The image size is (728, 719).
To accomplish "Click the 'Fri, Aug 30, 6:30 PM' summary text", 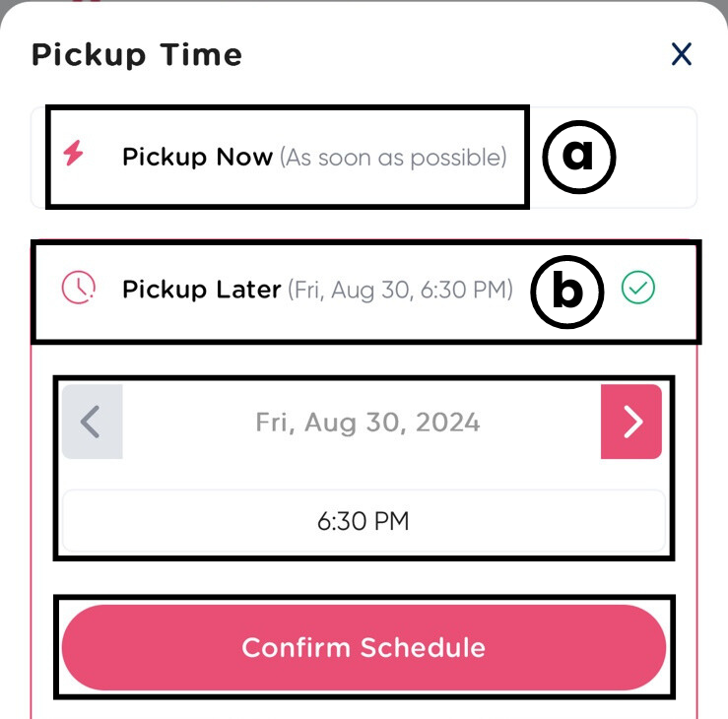I will (400, 291).
